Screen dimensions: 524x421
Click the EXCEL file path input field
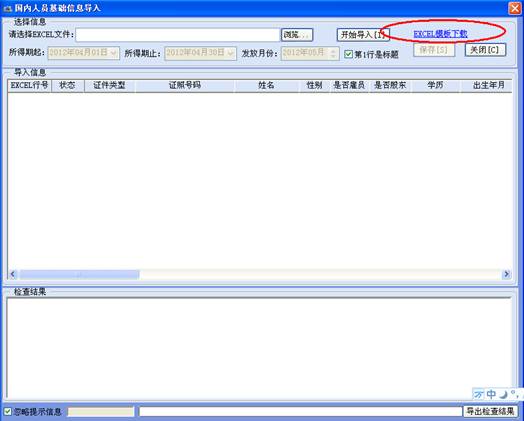[178, 35]
